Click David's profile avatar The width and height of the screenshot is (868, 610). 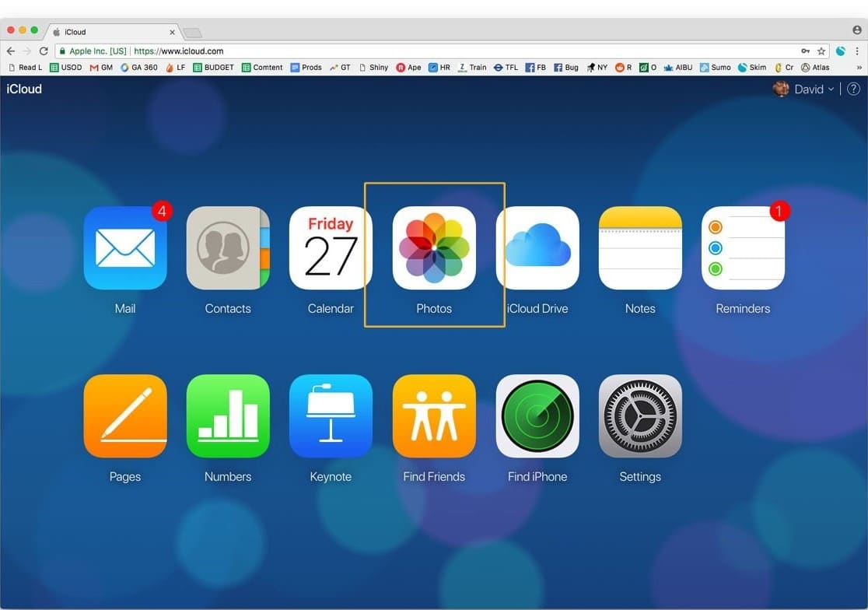(x=781, y=89)
